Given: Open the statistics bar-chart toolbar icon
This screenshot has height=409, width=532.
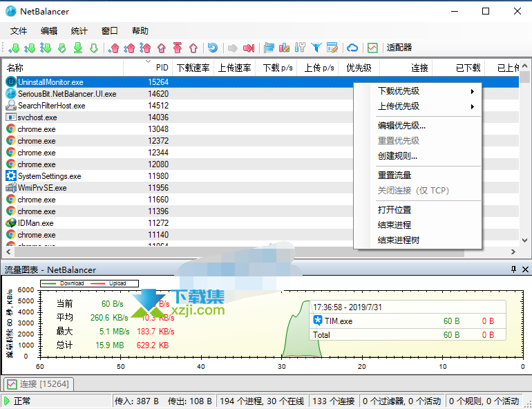Looking at the screenshot, I should pyautogui.click(x=285, y=48).
